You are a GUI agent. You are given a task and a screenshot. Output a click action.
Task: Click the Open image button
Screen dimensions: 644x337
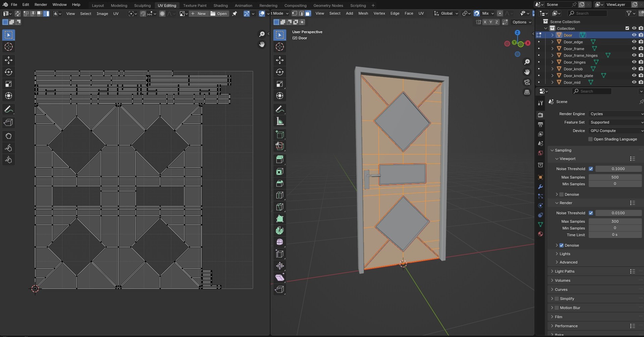click(x=219, y=14)
